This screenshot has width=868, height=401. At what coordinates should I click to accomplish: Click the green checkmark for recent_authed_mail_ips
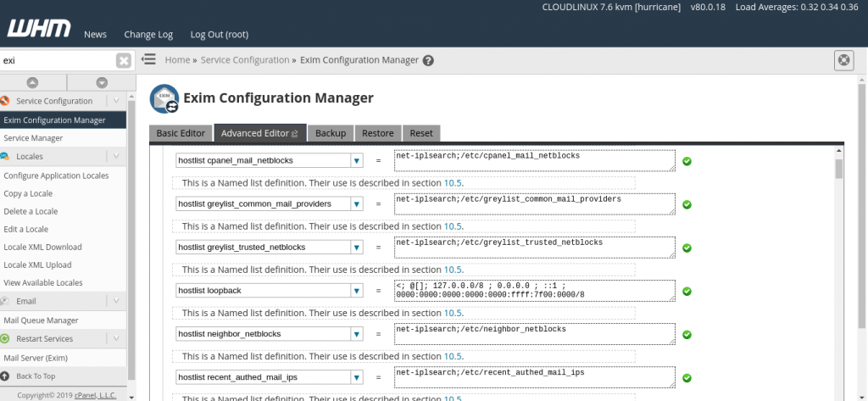(x=687, y=378)
